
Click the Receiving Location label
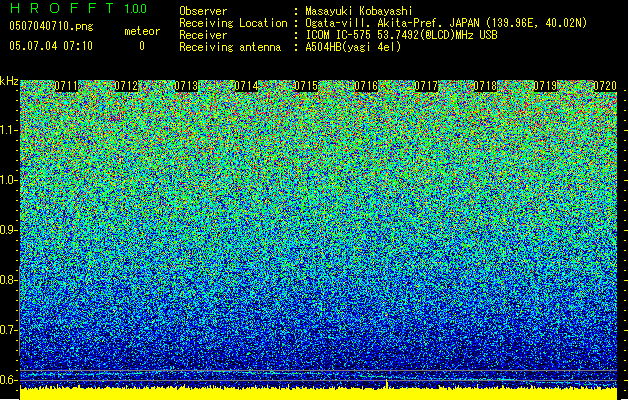tap(233, 23)
